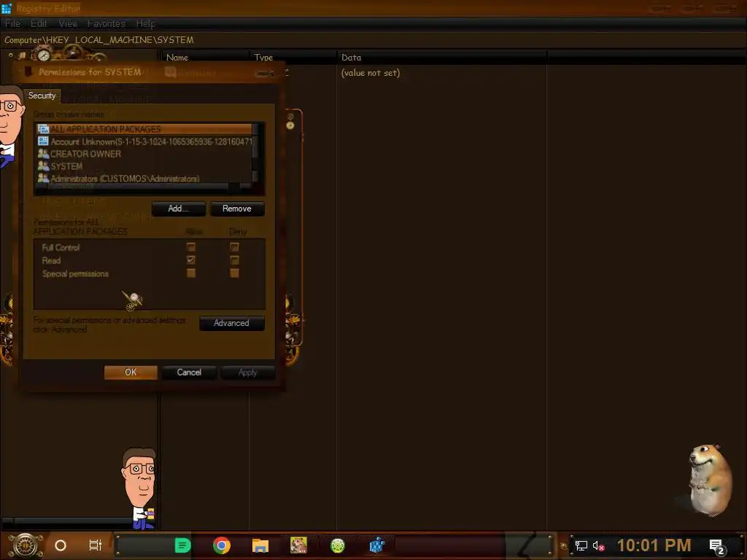The width and height of the screenshot is (747, 560).
Task: Click the Remove button
Action: click(237, 209)
